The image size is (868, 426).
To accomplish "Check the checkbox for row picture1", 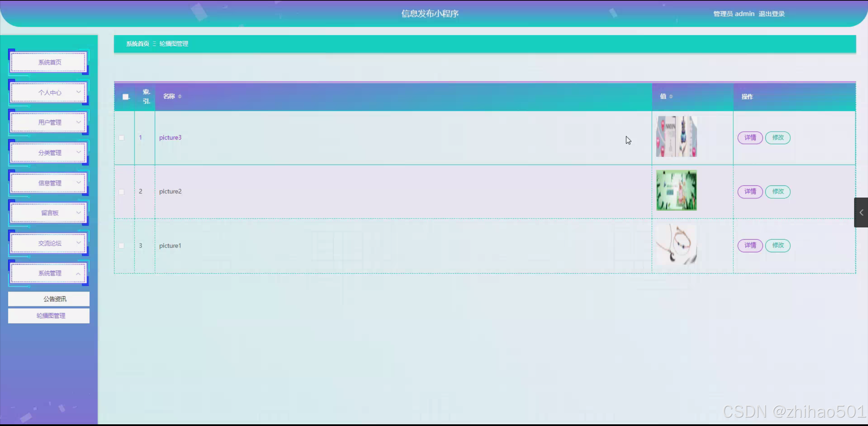I will (x=121, y=245).
